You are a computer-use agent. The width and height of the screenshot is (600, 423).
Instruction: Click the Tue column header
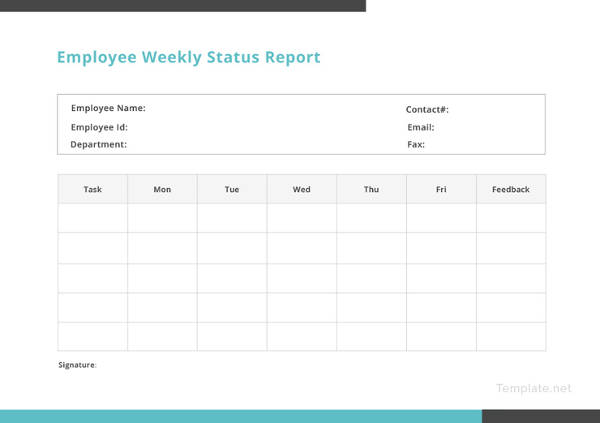click(x=232, y=189)
